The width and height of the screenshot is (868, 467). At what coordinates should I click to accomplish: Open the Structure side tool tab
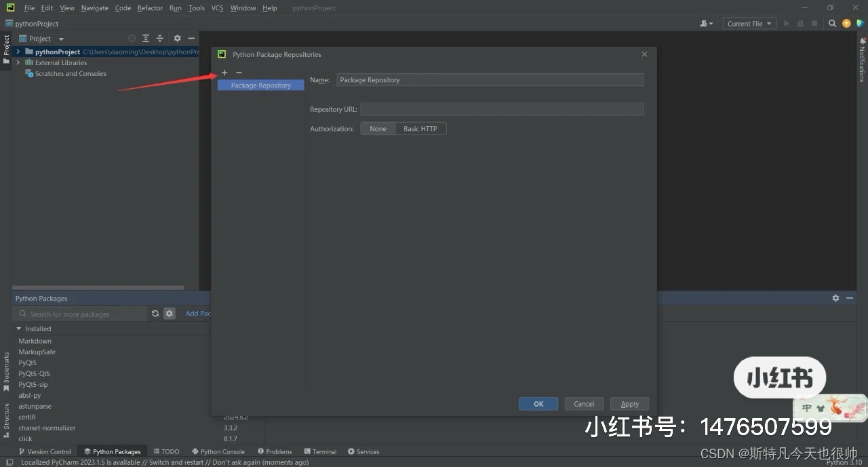[x=6, y=419]
